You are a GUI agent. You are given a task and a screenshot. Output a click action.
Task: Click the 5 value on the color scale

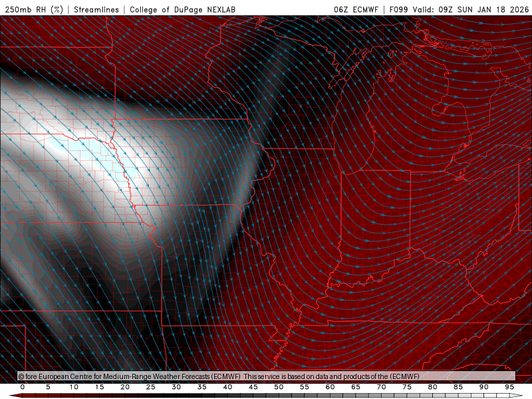tap(48, 387)
